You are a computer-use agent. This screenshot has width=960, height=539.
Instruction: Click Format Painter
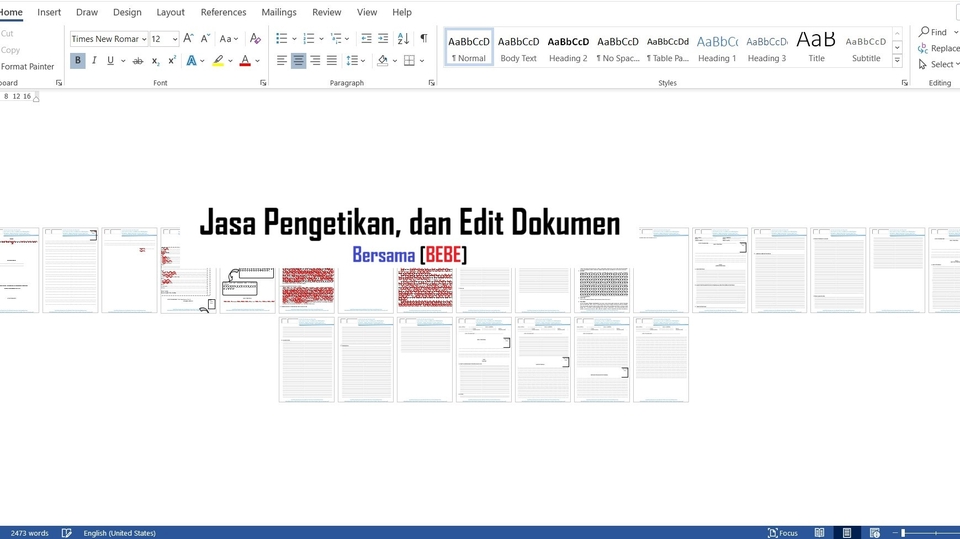pyautogui.click(x=27, y=66)
